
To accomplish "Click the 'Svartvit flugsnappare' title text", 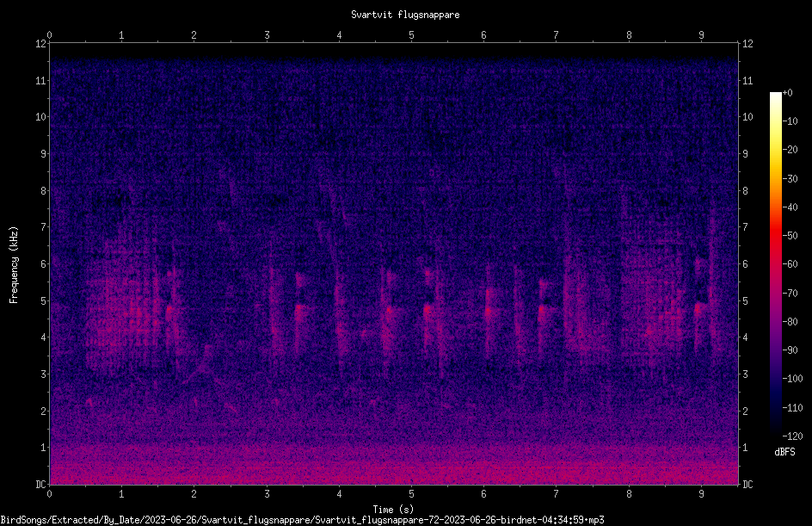I will pyautogui.click(x=405, y=15).
